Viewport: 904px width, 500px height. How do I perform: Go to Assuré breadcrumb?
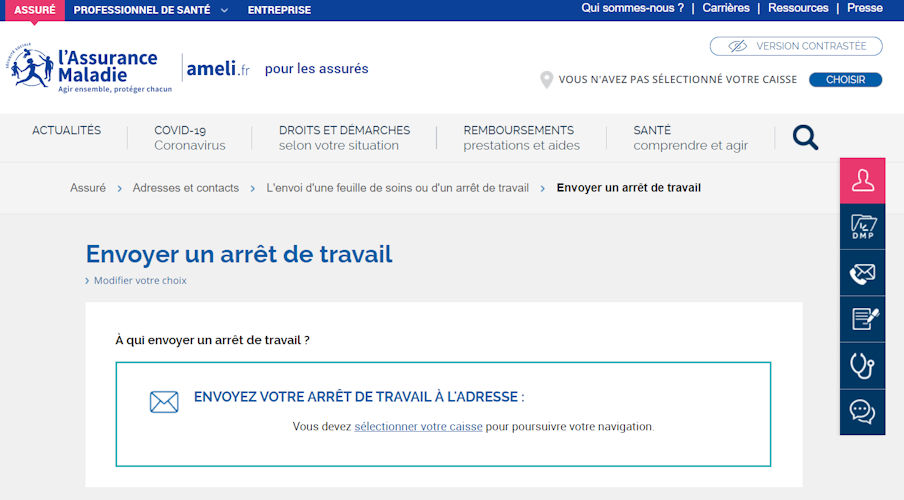tap(88, 188)
